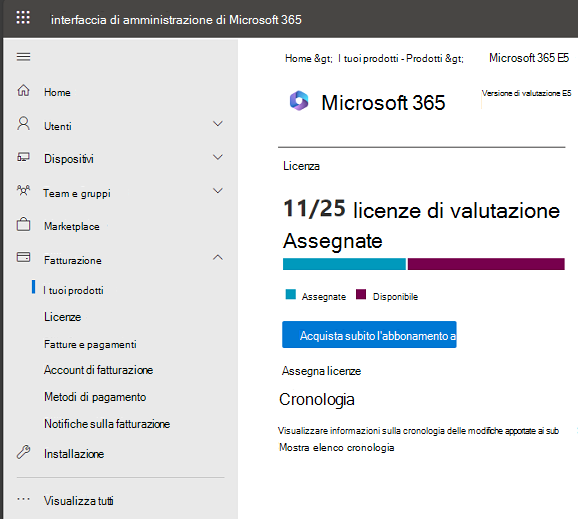The width and height of the screenshot is (578, 519).
Task: Click the 11/25 licenze di valutazione text
Action: [421, 210]
